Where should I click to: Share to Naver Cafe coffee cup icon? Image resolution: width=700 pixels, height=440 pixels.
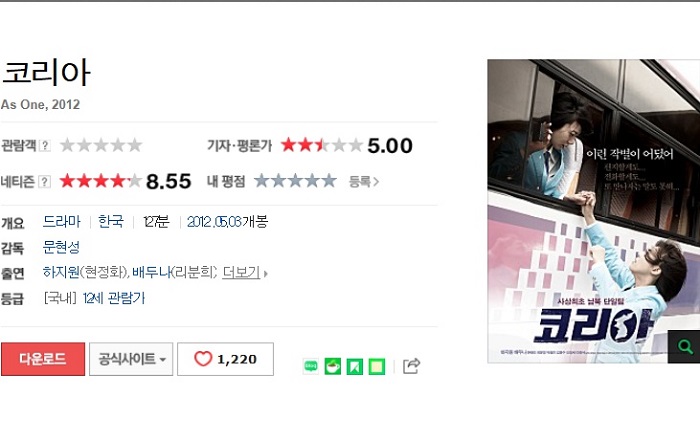pyautogui.click(x=333, y=366)
